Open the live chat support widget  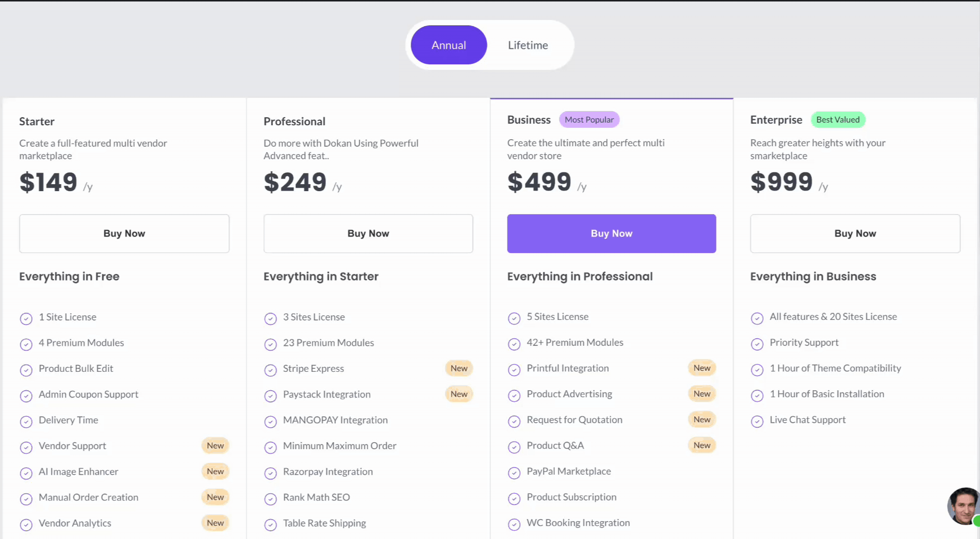tap(963, 507)
